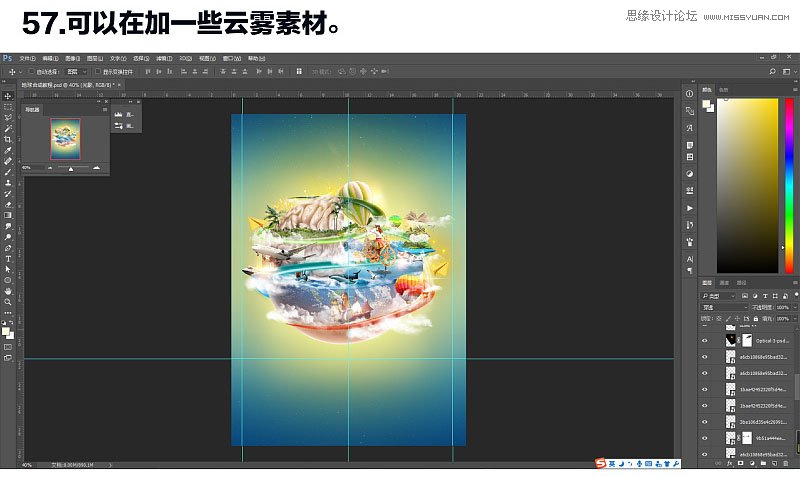Click the foreground color swatch in Color panel
Image resolution: width=800 pixels, height=477 pixels.
click(706, 104)
